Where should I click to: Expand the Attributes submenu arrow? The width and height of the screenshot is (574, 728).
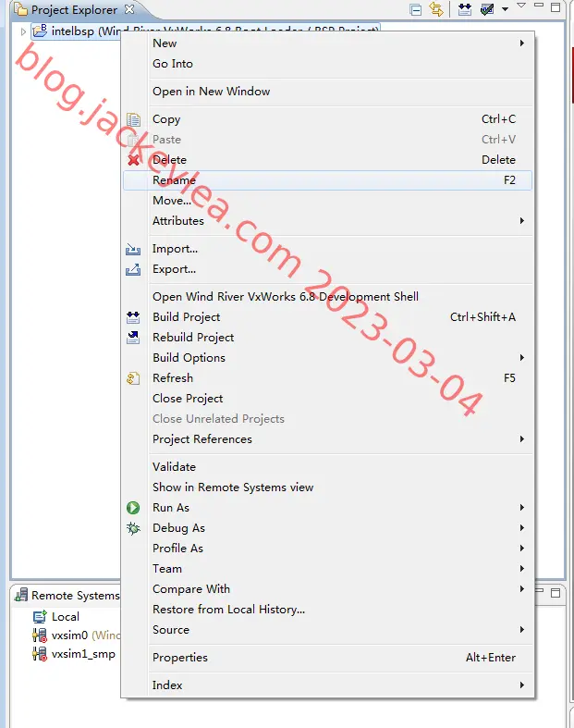pyautogui.click(x=522, y=221)
